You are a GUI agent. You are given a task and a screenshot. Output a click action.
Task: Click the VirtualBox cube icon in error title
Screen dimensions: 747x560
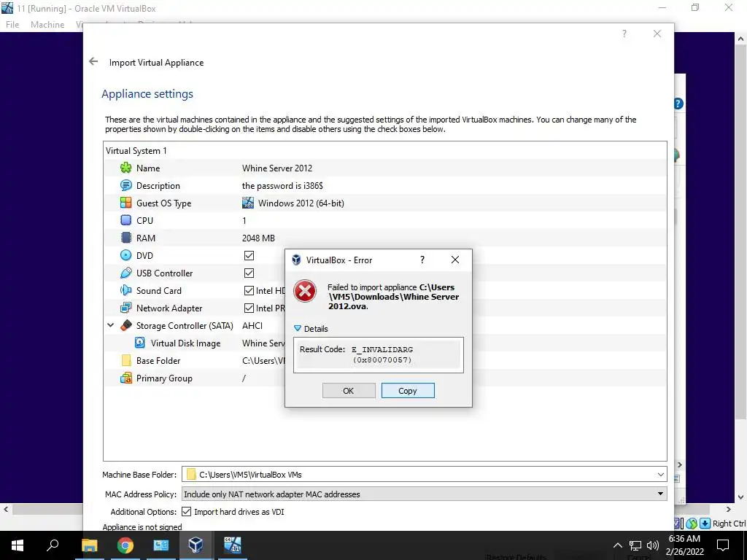[x=296, y=260]
